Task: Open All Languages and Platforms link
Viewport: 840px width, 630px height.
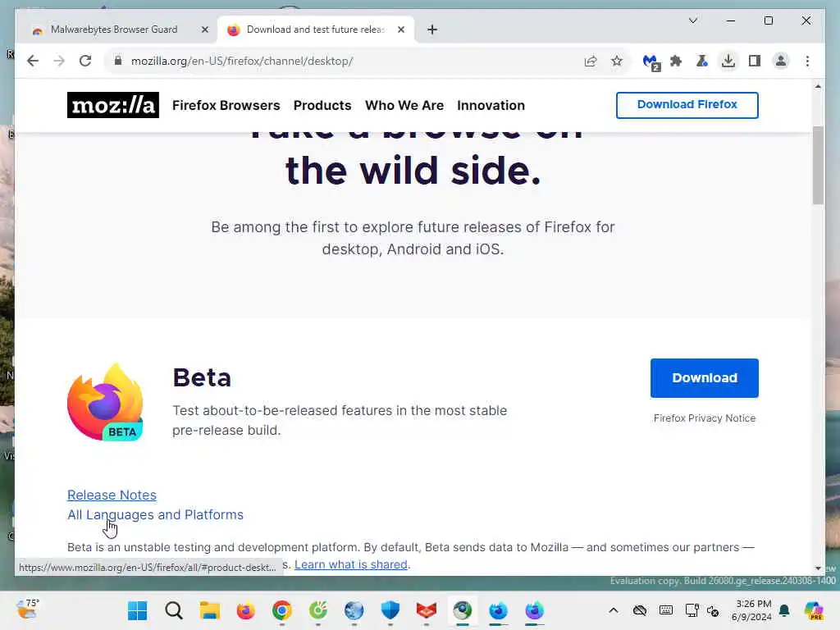Action: pos(155,515)
